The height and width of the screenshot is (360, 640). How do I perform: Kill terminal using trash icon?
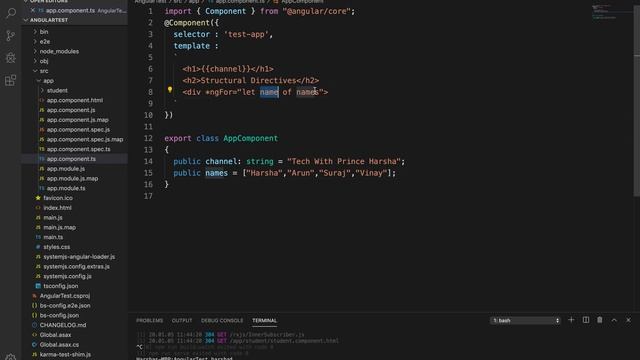pos(600,320)
